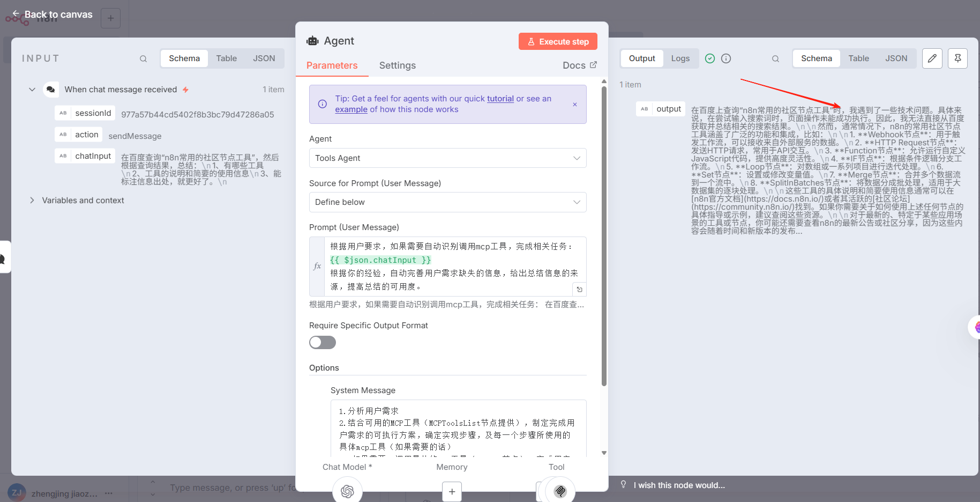The image size is (980, 502).
Task: Click the n8n logo icon
Action: coord(18,20)
